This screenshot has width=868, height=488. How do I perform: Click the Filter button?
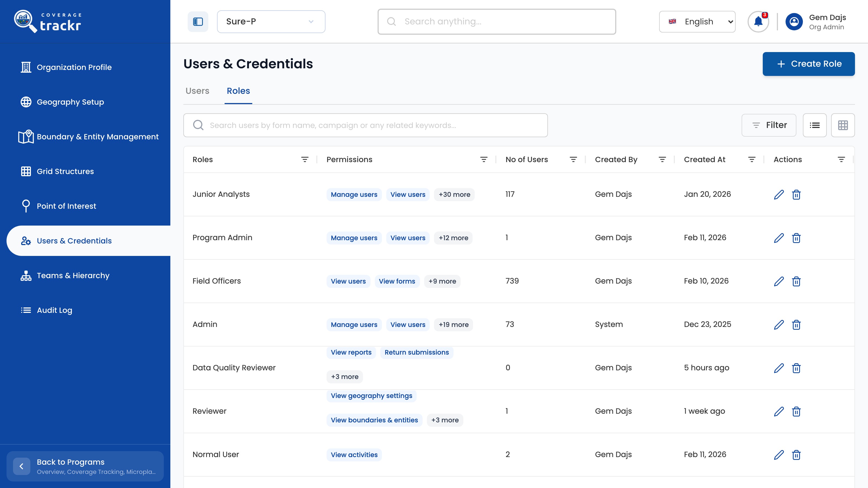(769, 125)
